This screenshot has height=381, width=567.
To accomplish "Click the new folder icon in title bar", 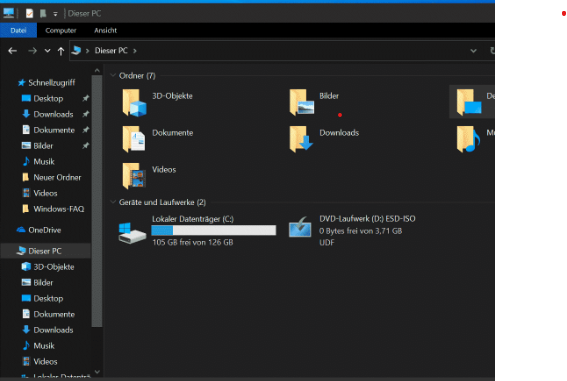I will point(43,14).
